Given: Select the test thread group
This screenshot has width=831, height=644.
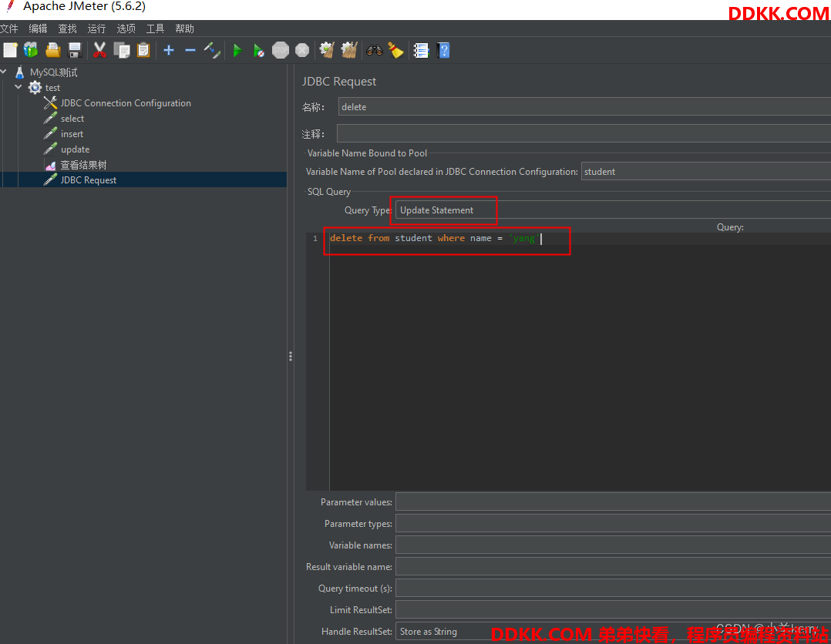Looking at the screenshot, I should tap(52, 88).
